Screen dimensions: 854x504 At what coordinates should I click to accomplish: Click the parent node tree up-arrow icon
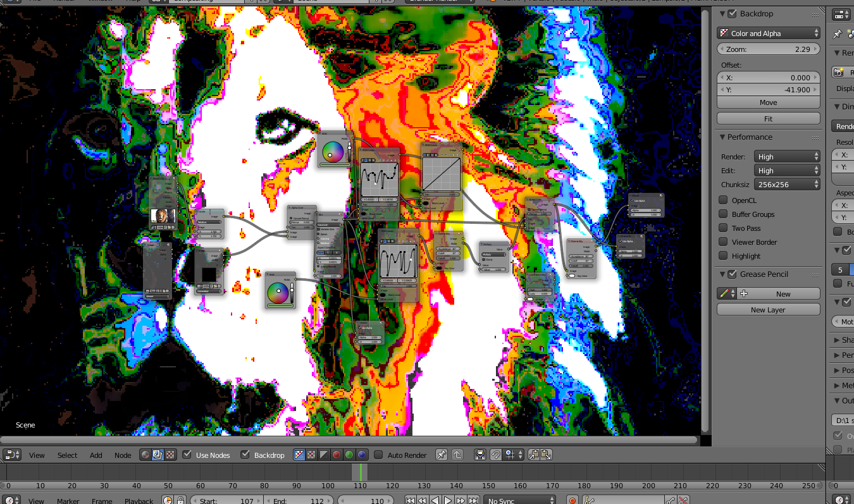pyautogui.click(x=457, y=455)
